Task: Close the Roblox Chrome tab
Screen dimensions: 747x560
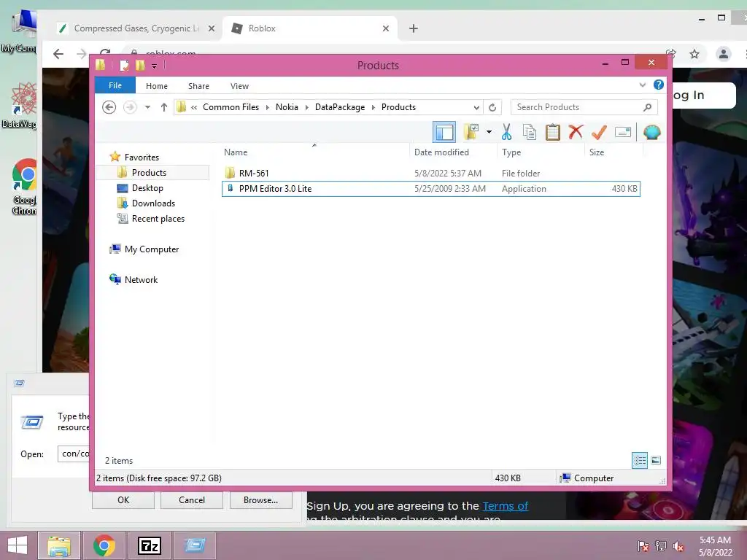Action: point(385,28)
